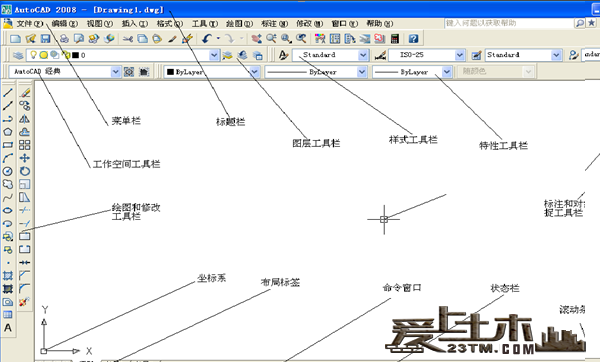Image resolution: width=600 pixels, height=362 pixels.
Task: Open the Table Style manager icon
Action: click(x=476, y=55)
